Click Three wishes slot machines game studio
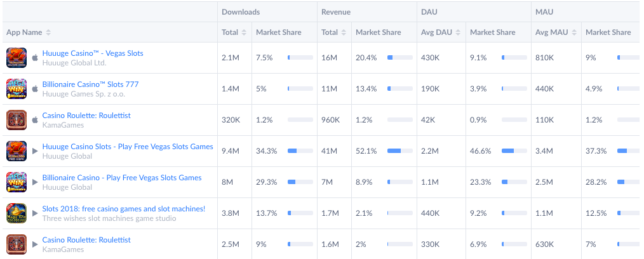644x259 pixels. pos(109,218)
